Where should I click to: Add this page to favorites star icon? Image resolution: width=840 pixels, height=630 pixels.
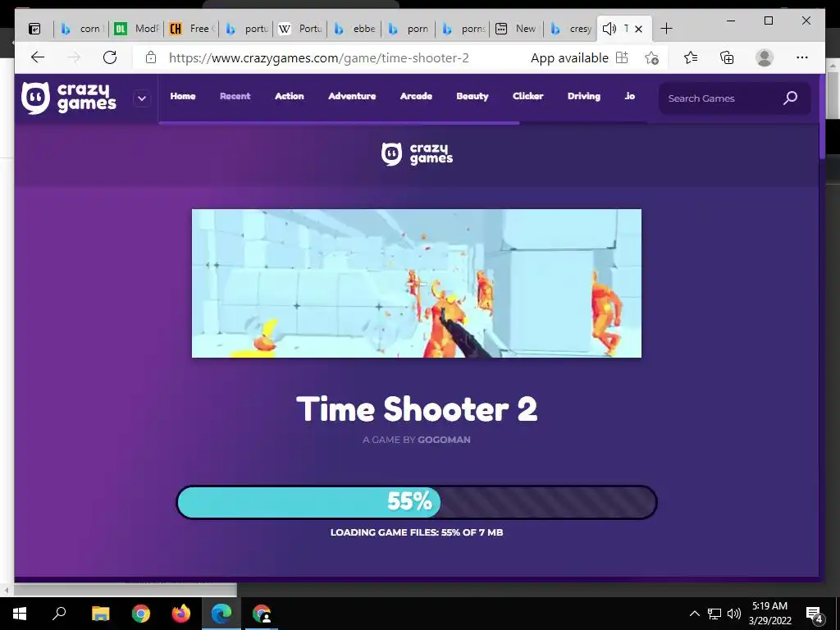(x=651, y=58)
